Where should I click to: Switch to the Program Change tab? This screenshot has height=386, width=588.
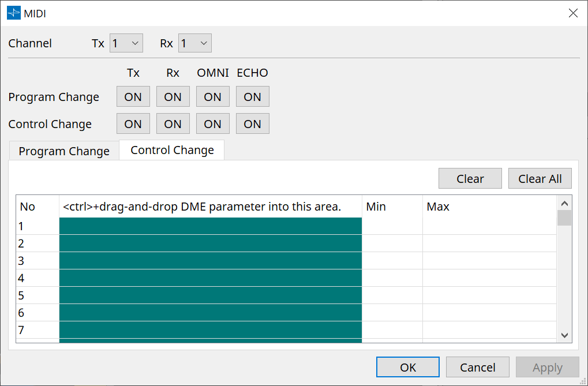coord(63,150)
